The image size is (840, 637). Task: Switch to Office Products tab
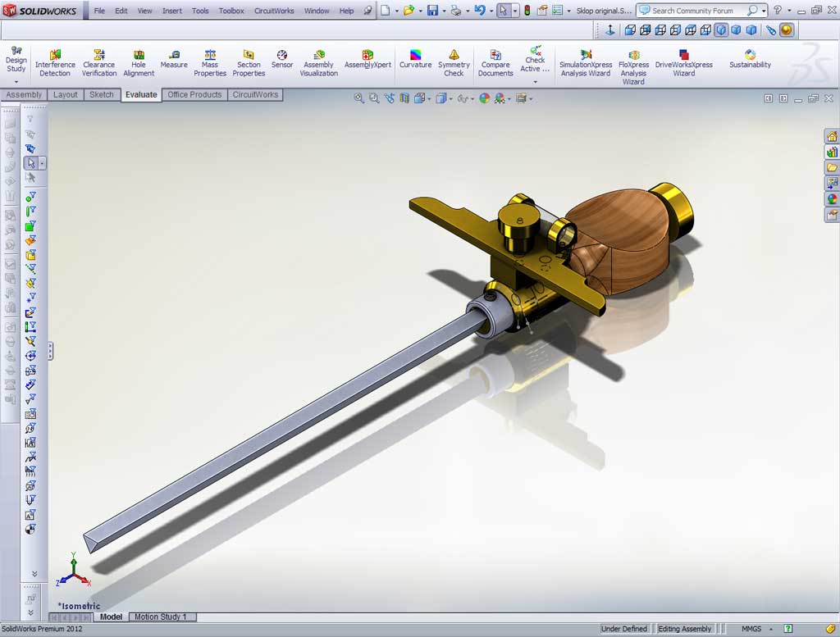(194, 95)
